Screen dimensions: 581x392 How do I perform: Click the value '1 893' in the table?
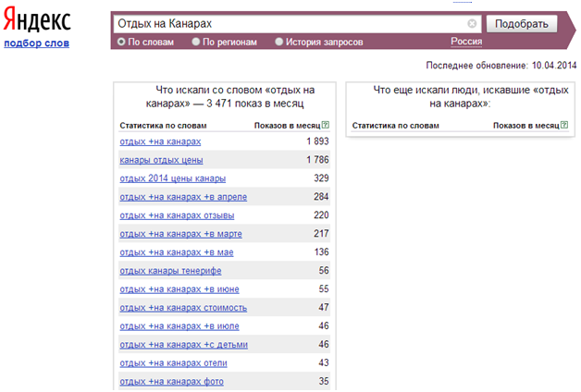pyautogui.click(x=317, y=141)
